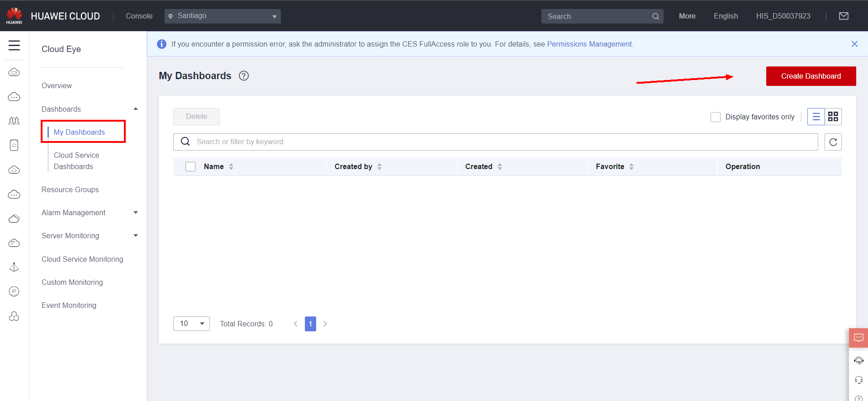Switch to list view layout
868x401 pixels.
point(816,117)
